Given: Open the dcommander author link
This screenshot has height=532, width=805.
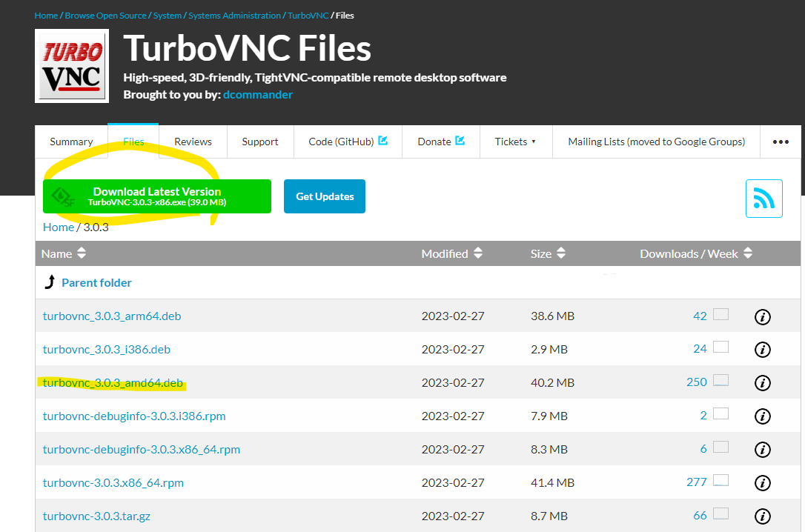Looking at the screenshot, I should pyautogui.click(x=258, y=95).
